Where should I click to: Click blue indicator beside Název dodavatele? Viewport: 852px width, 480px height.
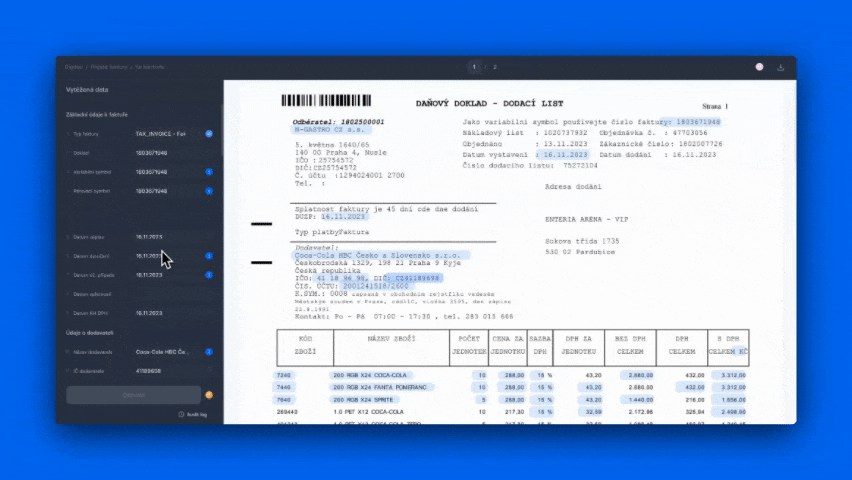(x=209, y=352)
